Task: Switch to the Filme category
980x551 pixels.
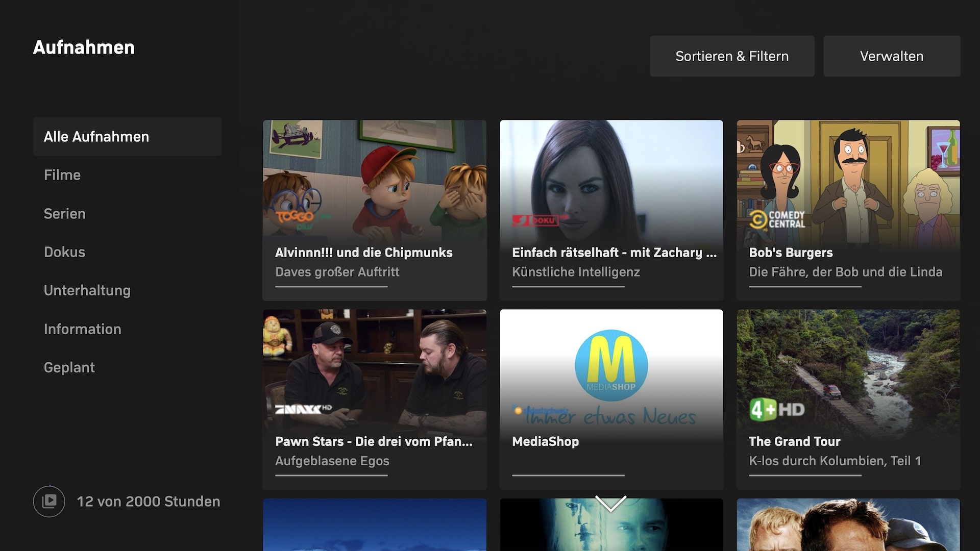Action: pos(62,175)
